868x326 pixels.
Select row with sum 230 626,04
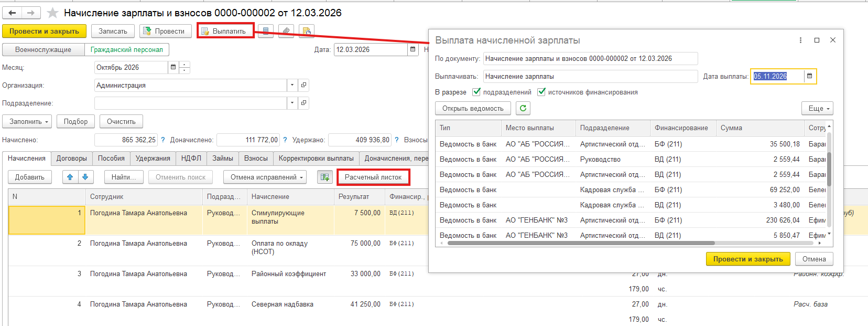pos(631,220)
